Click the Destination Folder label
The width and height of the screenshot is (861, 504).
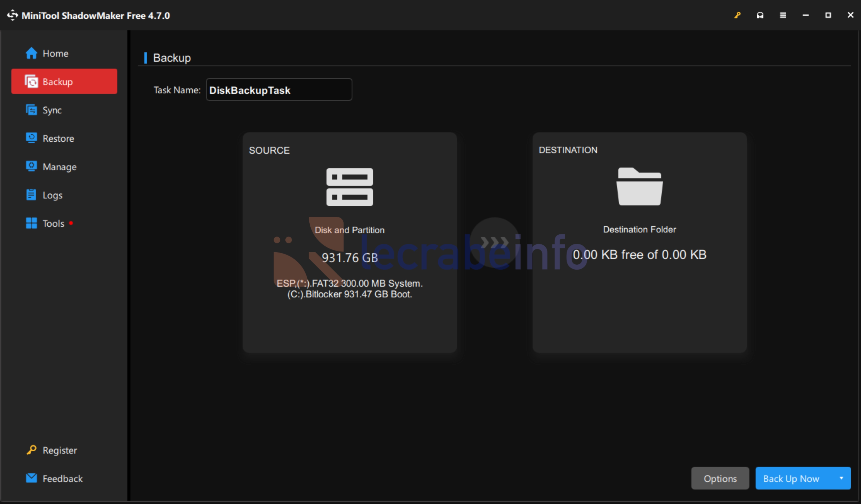(x=639, y=230)
